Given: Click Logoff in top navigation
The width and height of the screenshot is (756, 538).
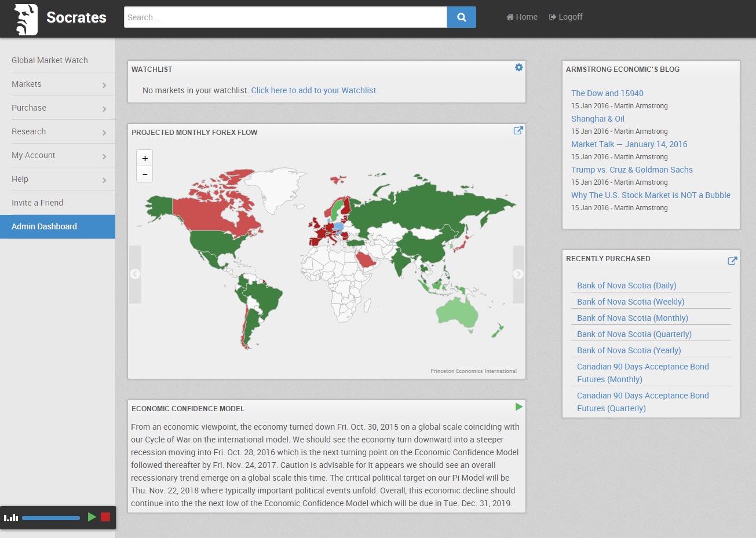Looking at the screenshot, I should point(566,17).
